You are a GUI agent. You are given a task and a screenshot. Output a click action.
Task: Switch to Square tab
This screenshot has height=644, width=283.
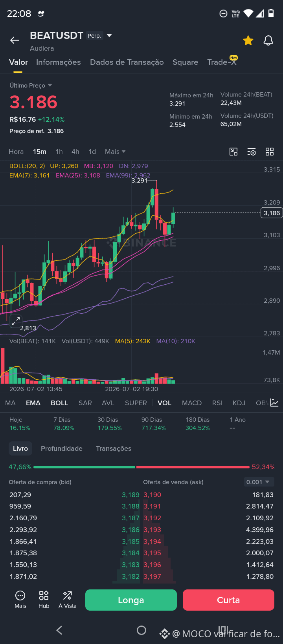(185, 62)
